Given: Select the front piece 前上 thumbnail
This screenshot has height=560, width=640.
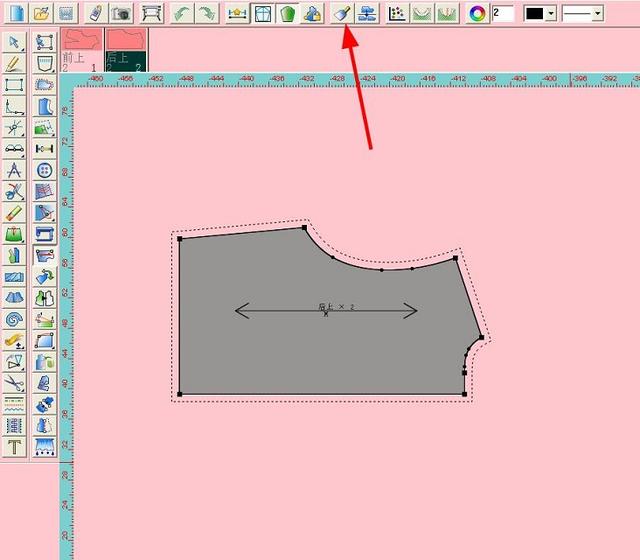Looking at the screenshot, I should [x=82, y=50].
